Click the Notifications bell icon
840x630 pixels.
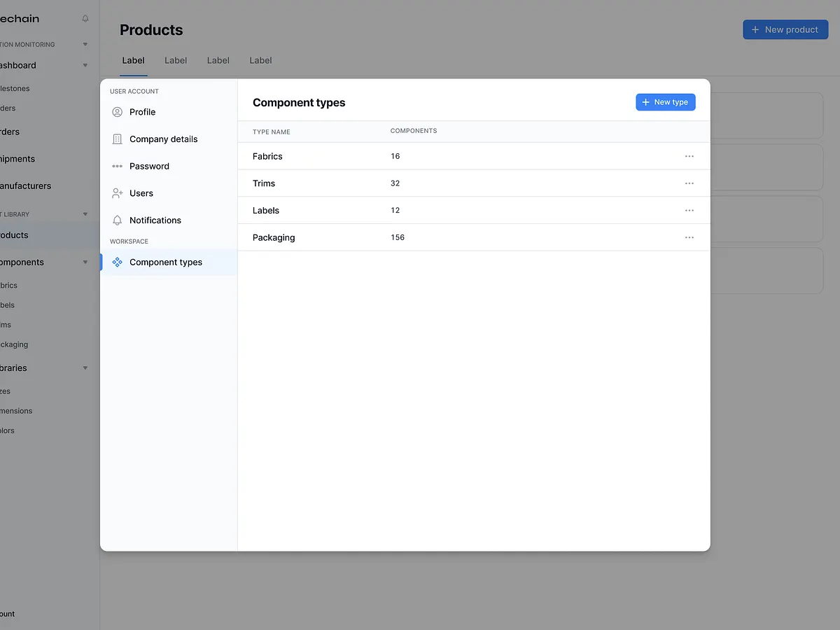point(116,220)
